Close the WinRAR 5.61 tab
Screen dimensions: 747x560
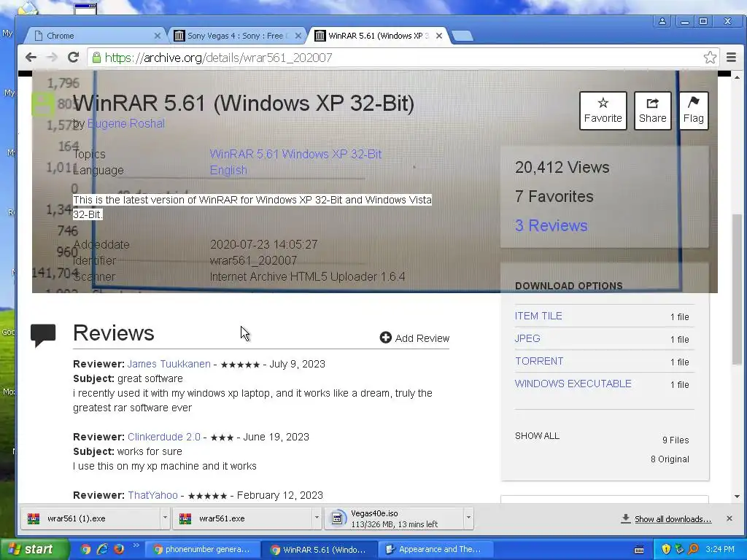pyautogui.click(x=439, y=36)
